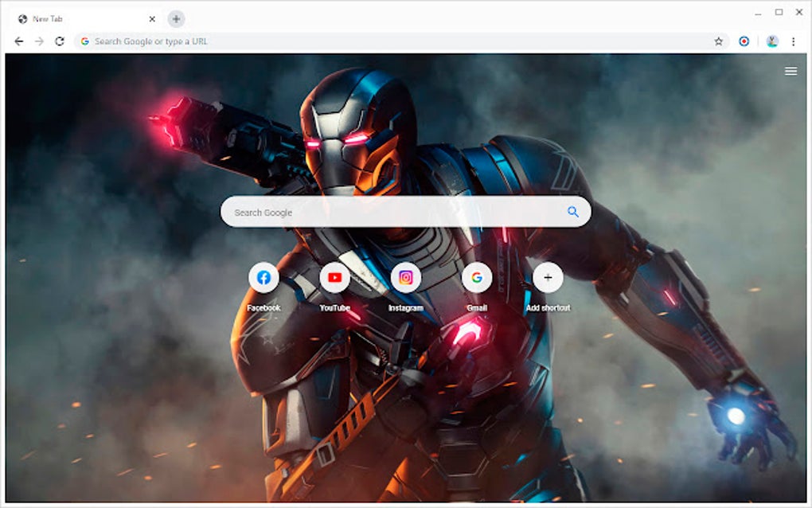Open the Instagram shortcut
Image resolution: width=812 pixels, height=508 pixels.
tap(406, 277)
